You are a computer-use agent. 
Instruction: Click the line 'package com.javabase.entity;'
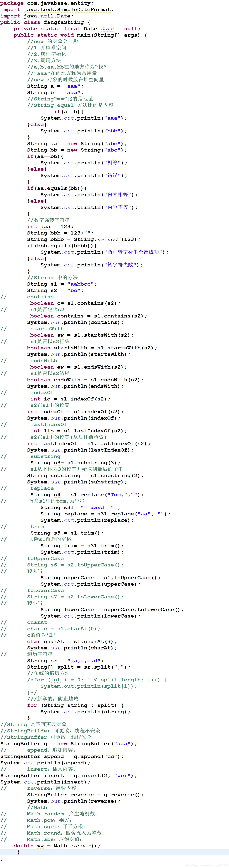47,3
